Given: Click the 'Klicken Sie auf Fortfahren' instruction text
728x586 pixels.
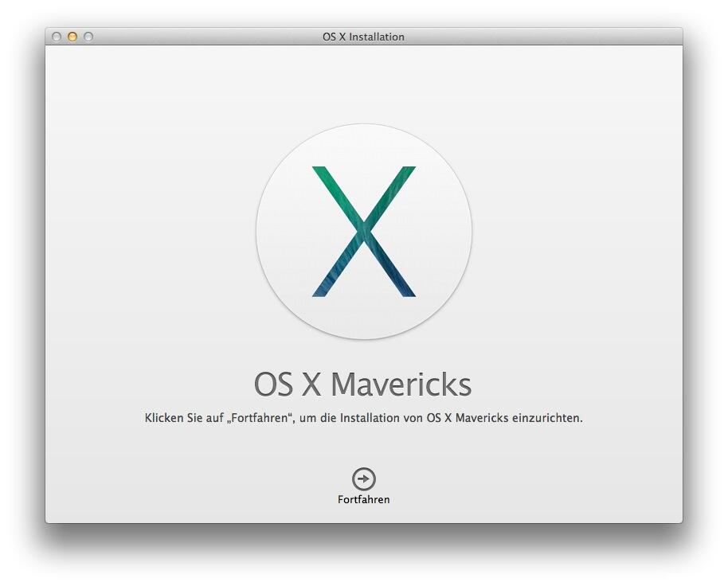Looking at the screenshot, I should [x=363, y=418].
